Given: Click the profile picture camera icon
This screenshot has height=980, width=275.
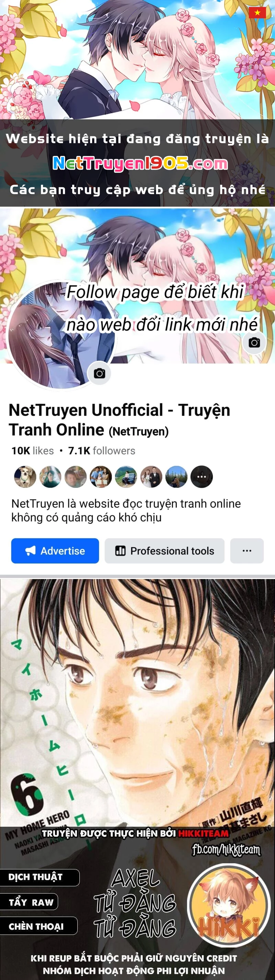Looking at the screenshot, I should (x=100, y=373).
